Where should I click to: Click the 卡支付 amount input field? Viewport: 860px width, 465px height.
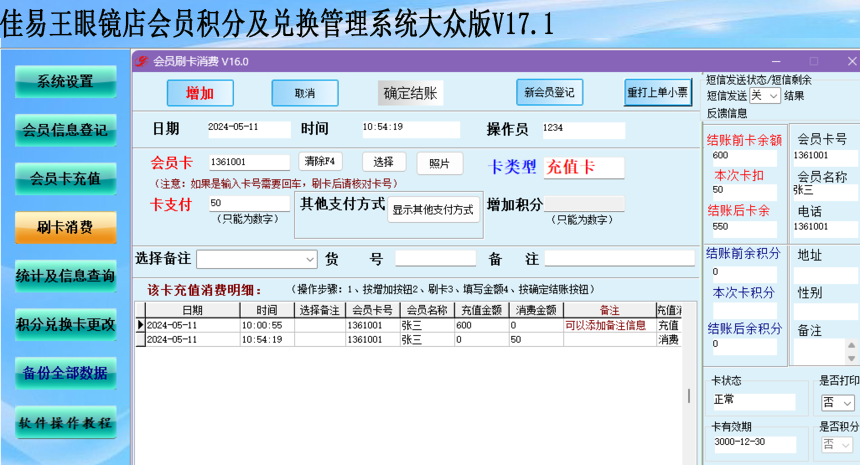[249, 203]
